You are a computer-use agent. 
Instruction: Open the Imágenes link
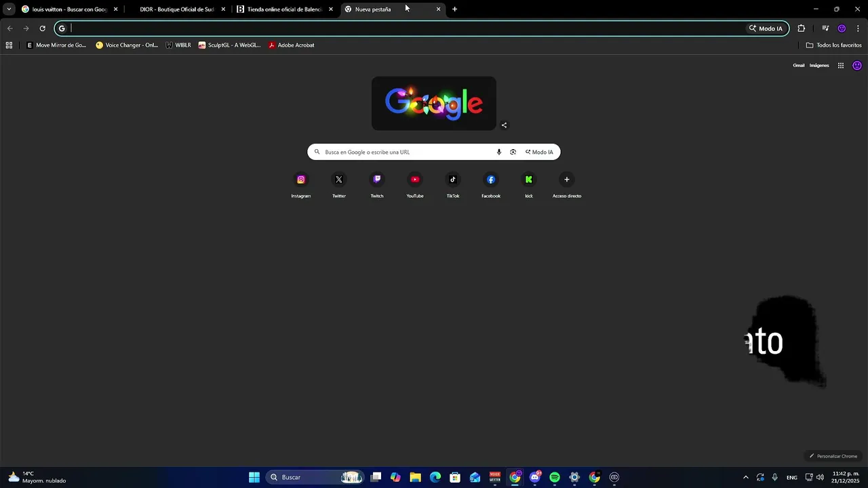click(819, 66)
